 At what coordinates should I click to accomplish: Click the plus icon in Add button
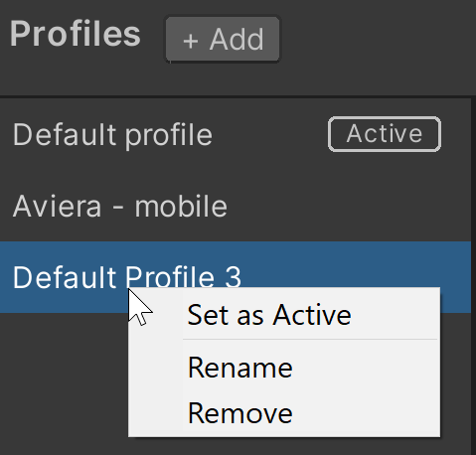[x=191, y=41]
